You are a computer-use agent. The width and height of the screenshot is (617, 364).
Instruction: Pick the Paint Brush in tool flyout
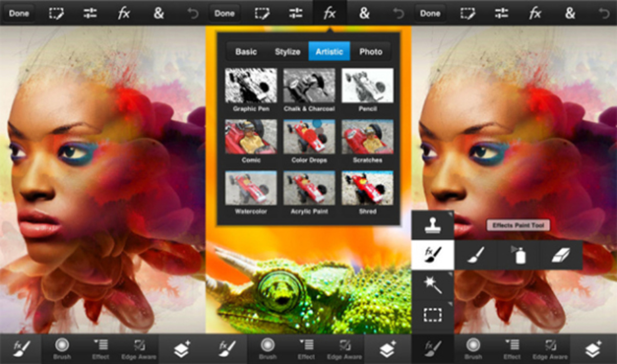[x=476, y=255]
